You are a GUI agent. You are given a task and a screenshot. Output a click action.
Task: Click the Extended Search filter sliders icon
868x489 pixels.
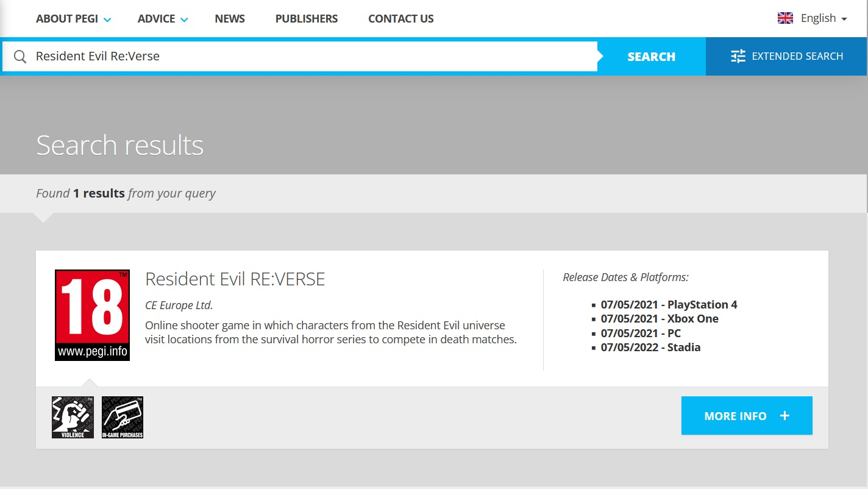point(738,55)
